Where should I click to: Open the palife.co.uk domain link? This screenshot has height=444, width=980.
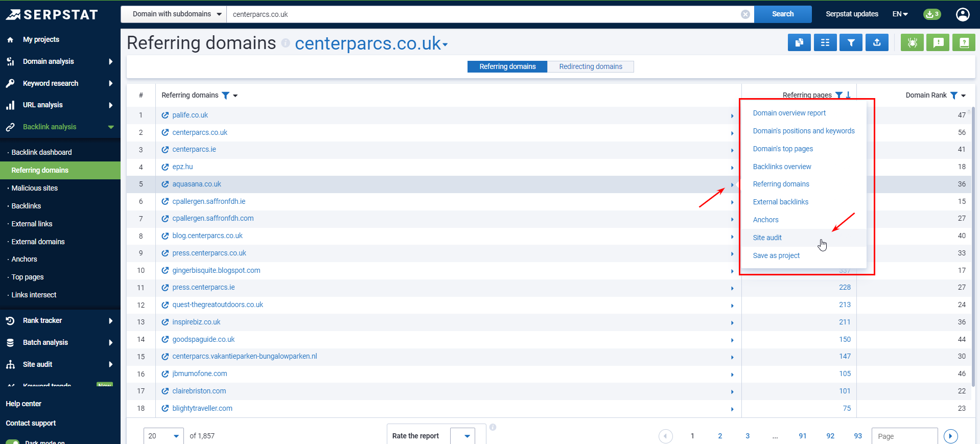[190, 115]
